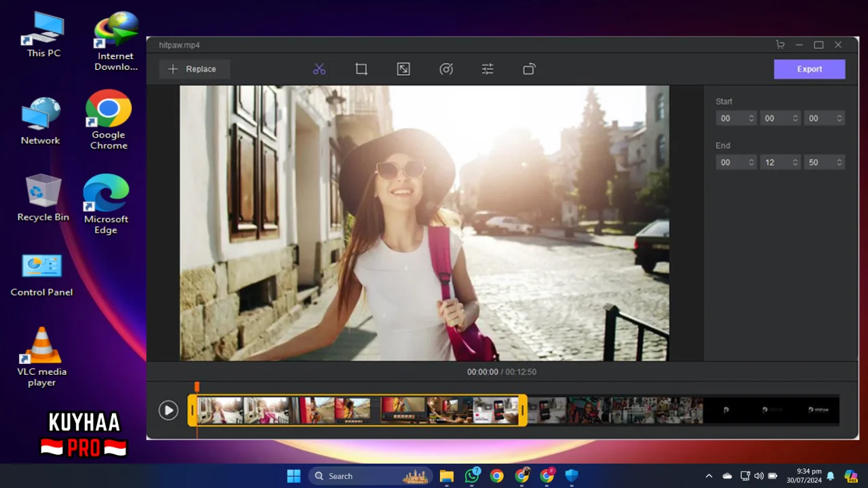Click the Start minutes spinner field
The height and width of the screenshot is (488, 868).
780,119
